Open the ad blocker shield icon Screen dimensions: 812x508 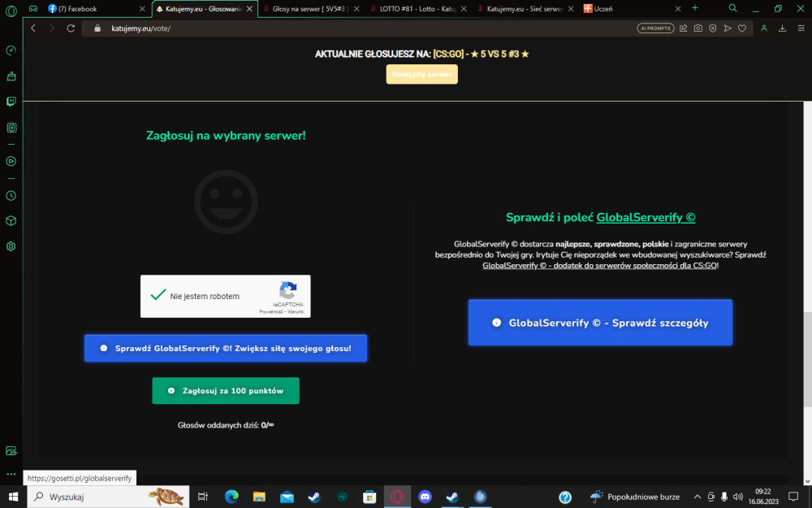click(713, 28)
